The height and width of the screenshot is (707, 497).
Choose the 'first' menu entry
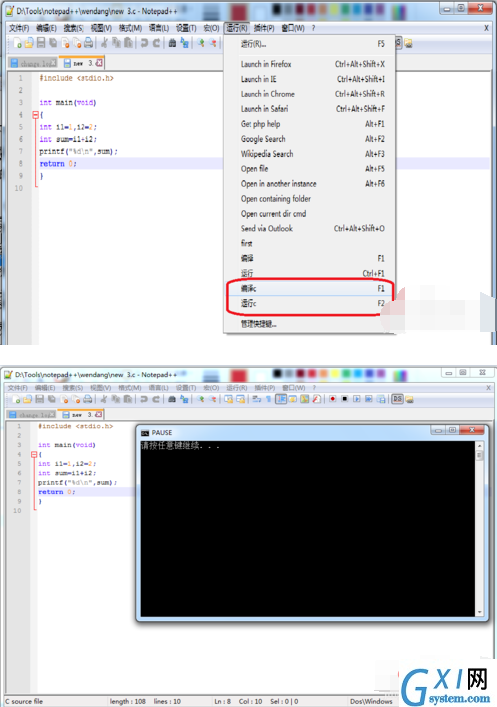310,243
